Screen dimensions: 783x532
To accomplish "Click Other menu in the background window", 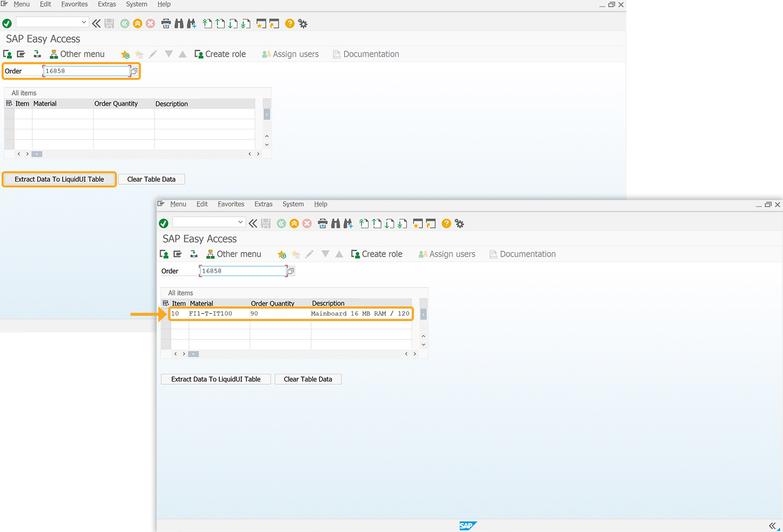I will [77, 54].
